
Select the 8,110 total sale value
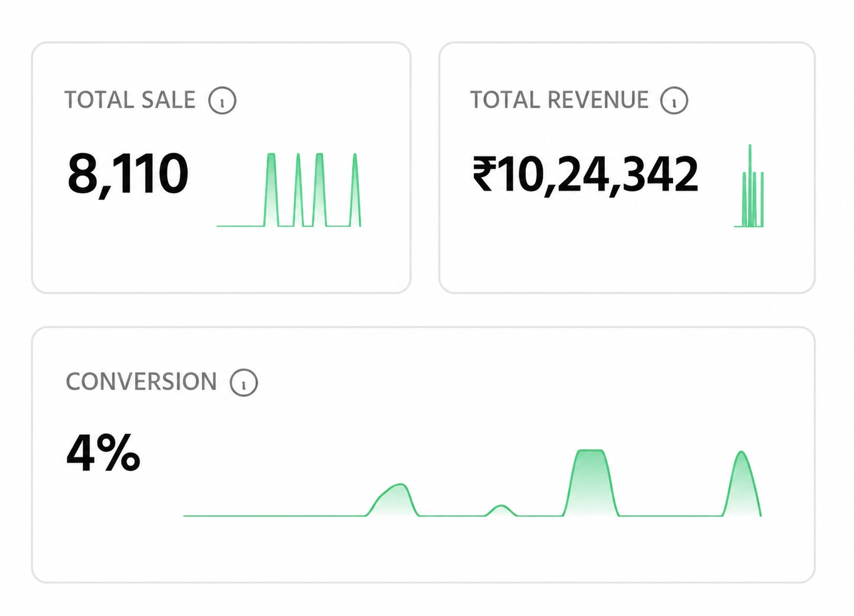point(128,174)
